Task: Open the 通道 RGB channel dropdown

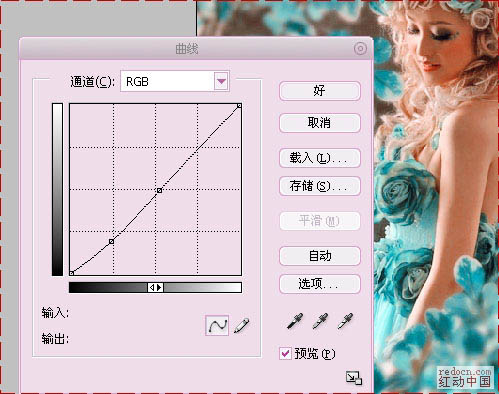Action: click(x=175, y=81)
